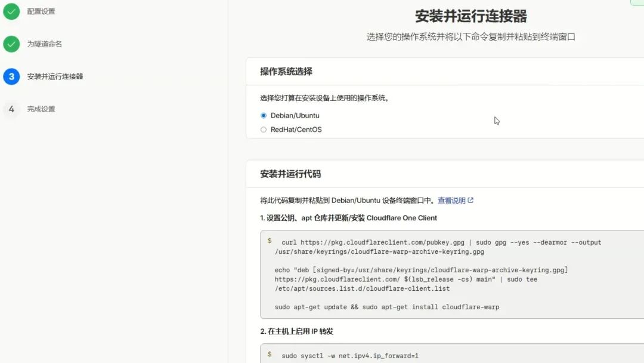Image resolution: width=644 pixels, height=363 pixels.
Task: Click the sudo sysctl ip_forward command
Action: click(350, 356)
